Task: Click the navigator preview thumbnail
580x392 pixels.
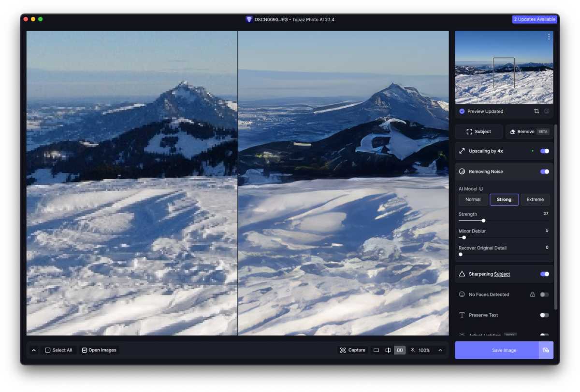Action: pyautogui.click(x=504, y=68)
